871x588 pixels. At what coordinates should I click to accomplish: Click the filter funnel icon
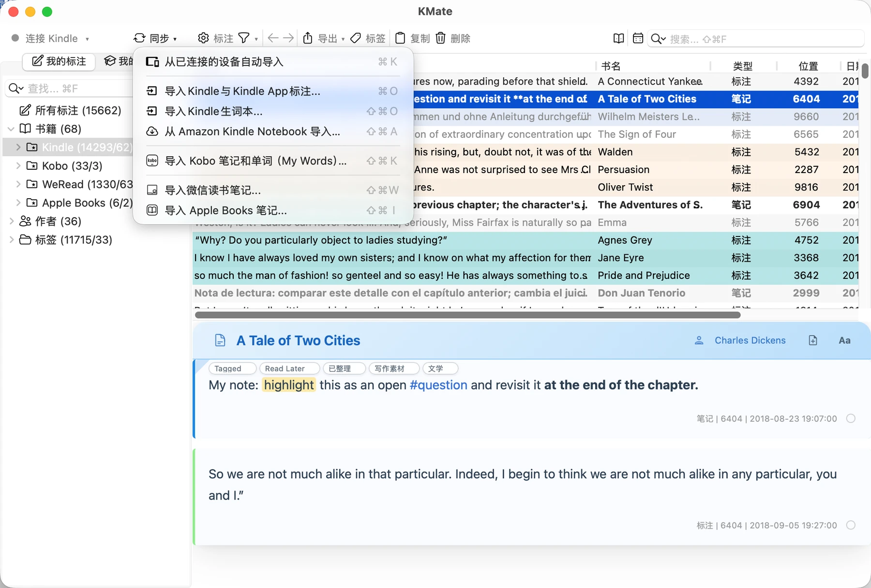[244, 38]
